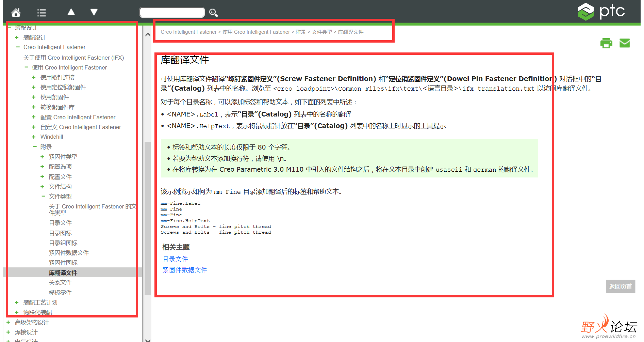Expand the Windchill node
Image resolution: width=644 pixels, height=342 pixels.
click(x=34, y=137)
